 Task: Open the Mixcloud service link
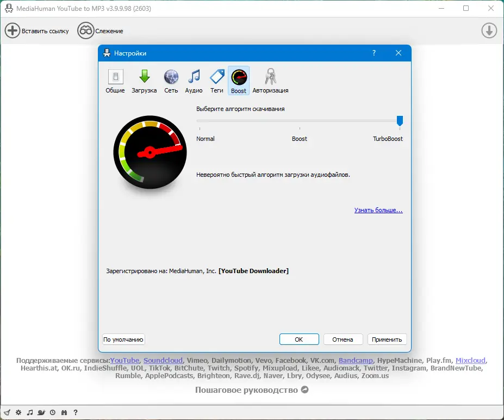click(470, 361)
